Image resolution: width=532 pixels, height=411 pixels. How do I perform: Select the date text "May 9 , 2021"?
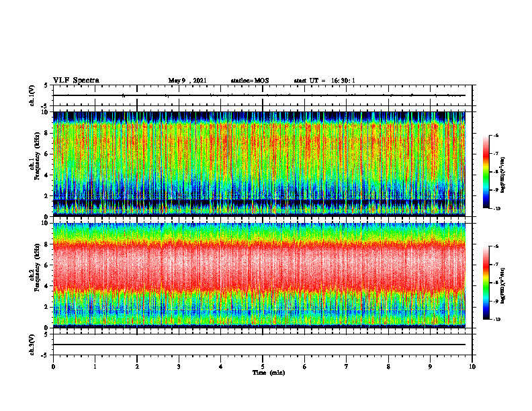[187, 81]
